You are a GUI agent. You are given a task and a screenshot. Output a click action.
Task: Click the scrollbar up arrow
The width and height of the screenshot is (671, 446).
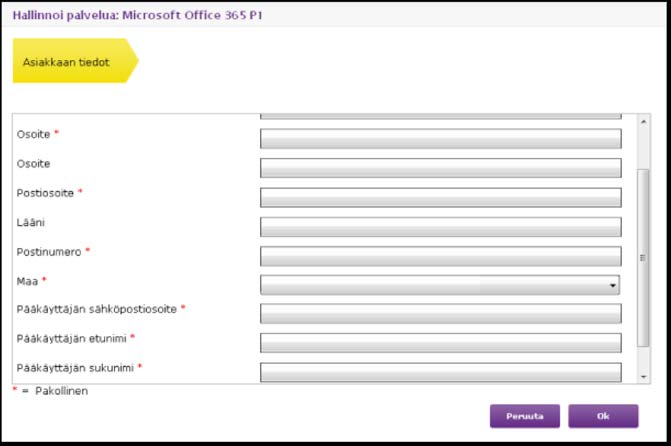click(643, 122)
